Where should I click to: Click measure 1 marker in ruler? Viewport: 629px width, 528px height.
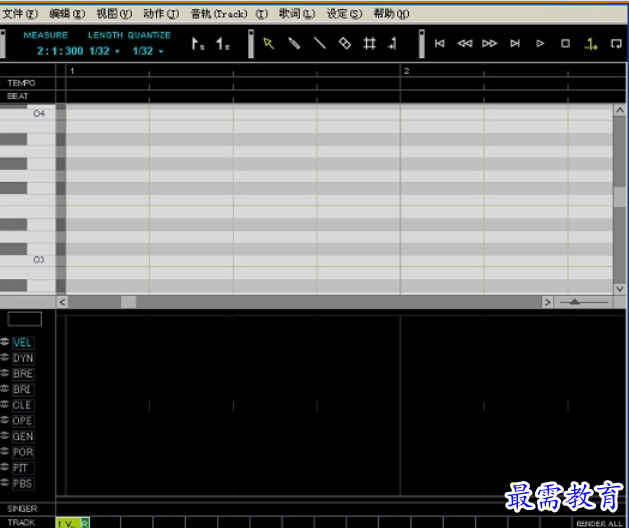coord(72,71)
